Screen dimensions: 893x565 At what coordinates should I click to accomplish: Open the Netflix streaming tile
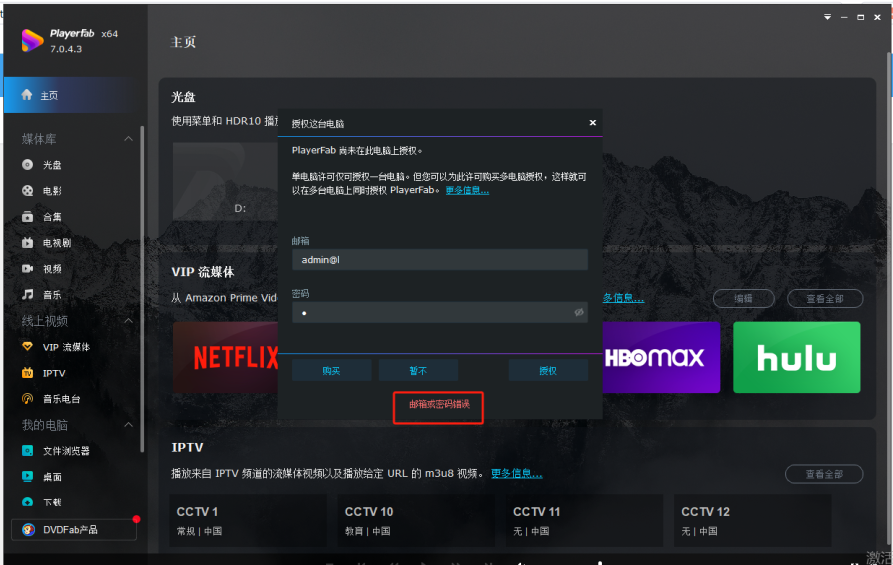point(226,357)
